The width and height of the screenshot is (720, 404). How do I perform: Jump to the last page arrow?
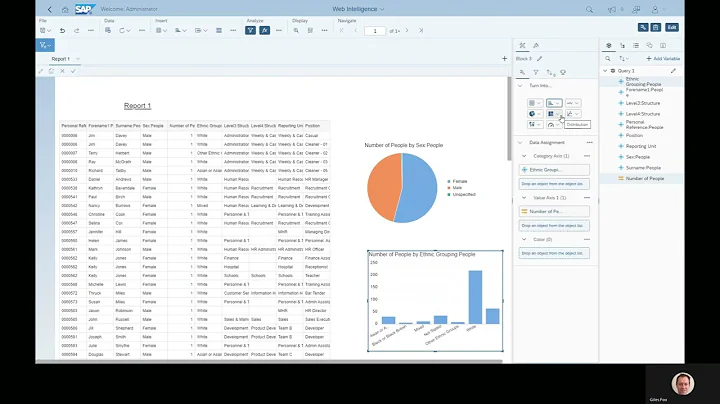(x=421, y=30)
